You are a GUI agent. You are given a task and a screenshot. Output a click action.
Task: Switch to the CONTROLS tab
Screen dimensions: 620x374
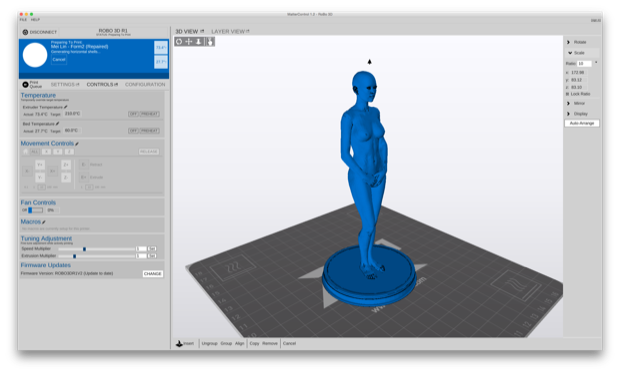pyautogui.click(x=100, y=85)
